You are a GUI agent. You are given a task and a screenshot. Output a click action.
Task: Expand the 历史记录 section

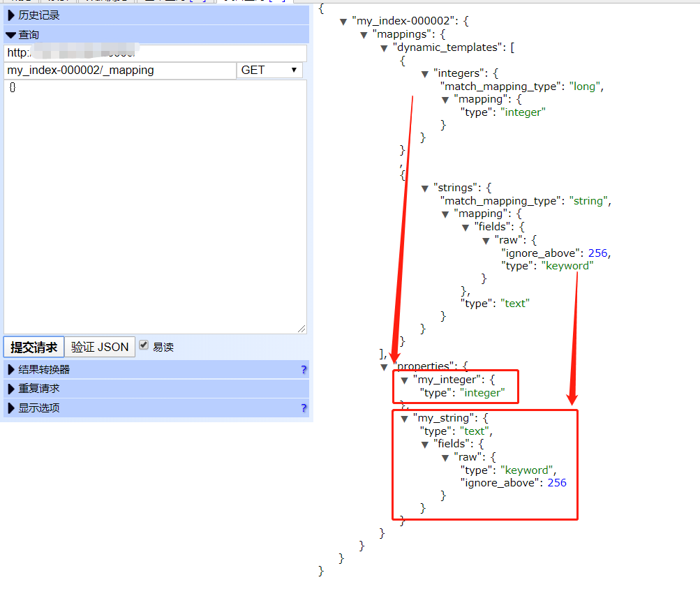(x=156, y=15)
